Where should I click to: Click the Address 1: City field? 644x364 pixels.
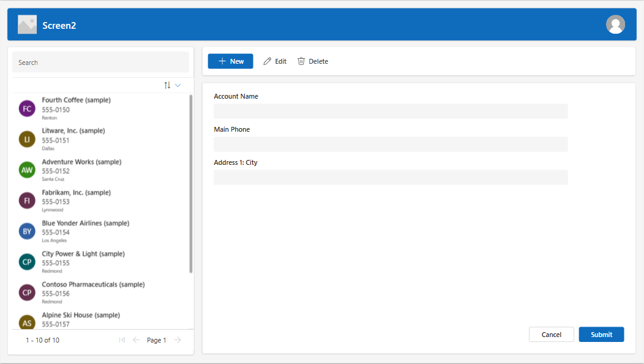pyautogui.click(x=391, y=177)
